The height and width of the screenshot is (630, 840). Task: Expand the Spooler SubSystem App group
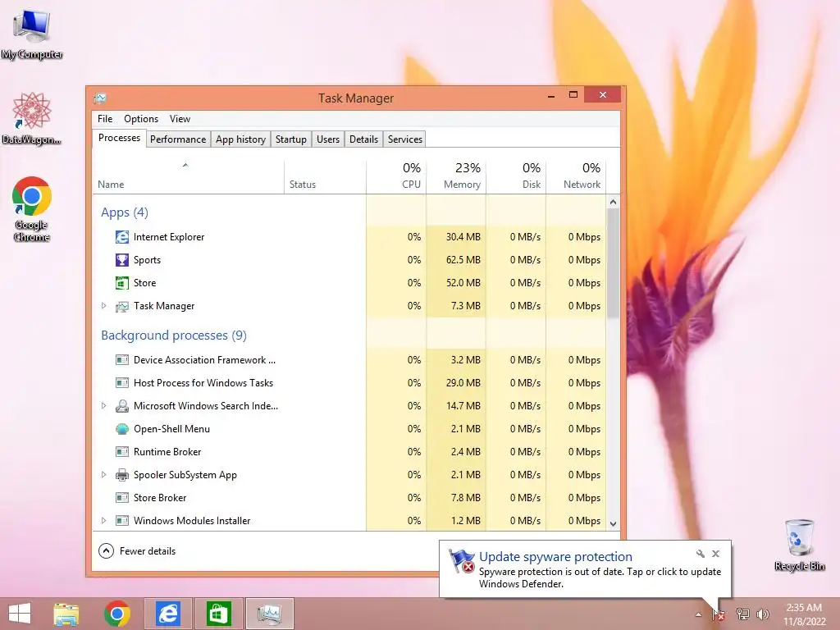(x=104, y=475)
